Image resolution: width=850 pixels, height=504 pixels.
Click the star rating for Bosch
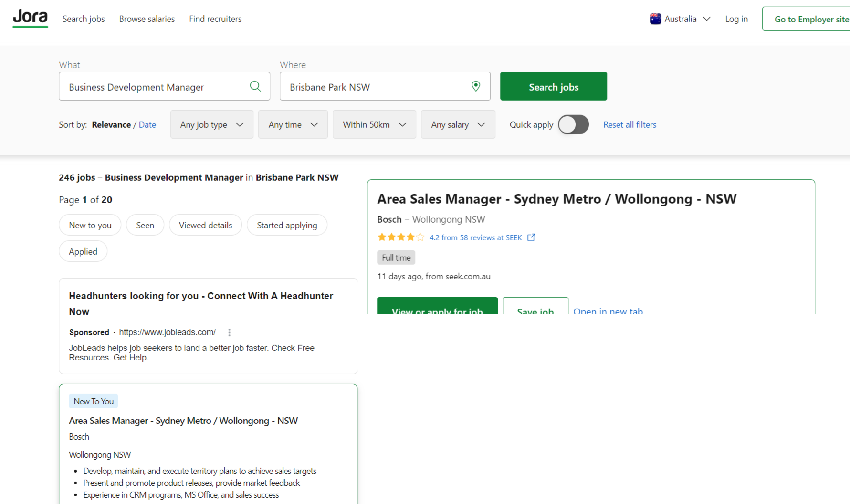click(400, 237)
